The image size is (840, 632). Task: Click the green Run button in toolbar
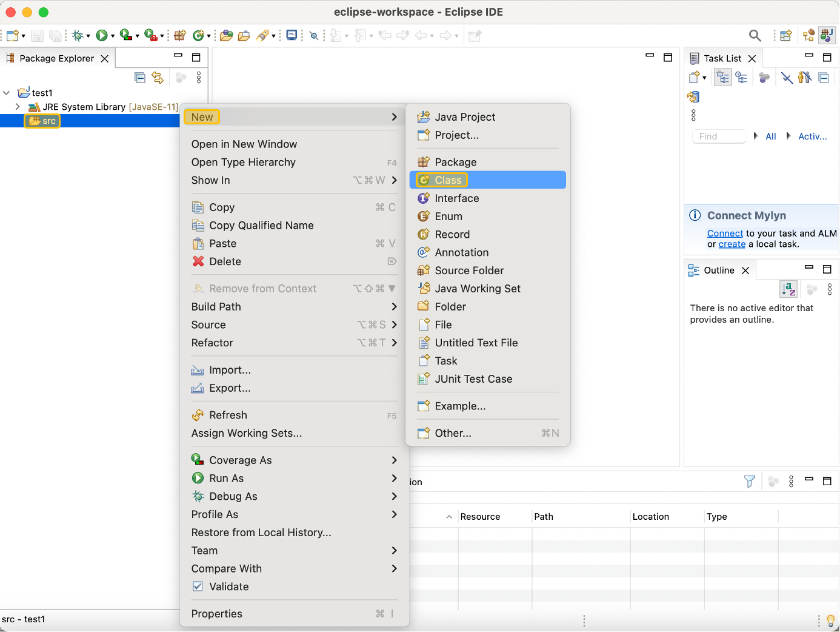click(101, 36)
